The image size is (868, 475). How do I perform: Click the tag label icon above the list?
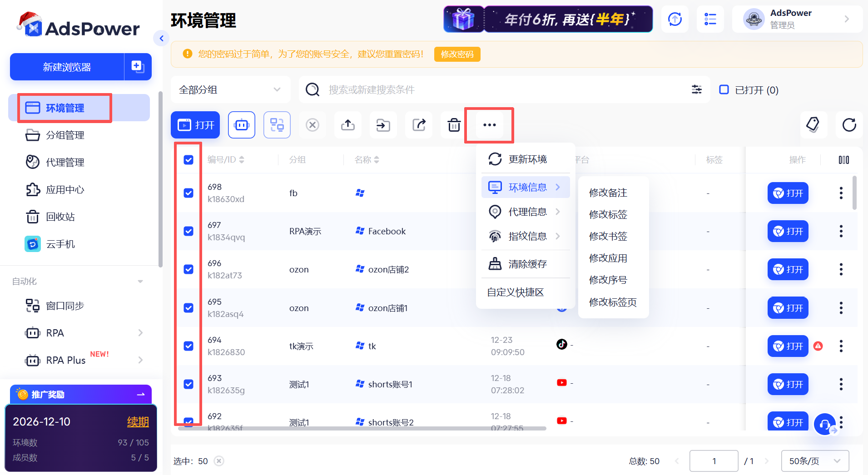813,125
